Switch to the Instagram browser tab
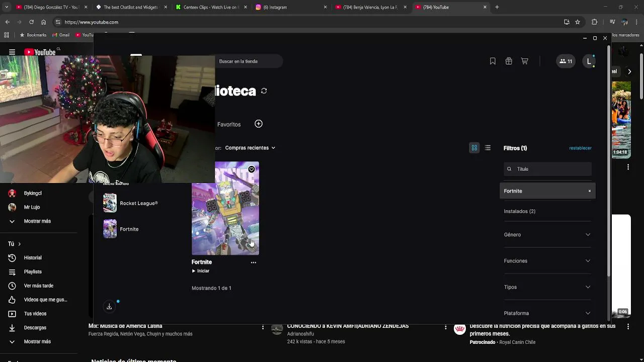The width and height of the screenshot is (644, 362). [292, 7]
